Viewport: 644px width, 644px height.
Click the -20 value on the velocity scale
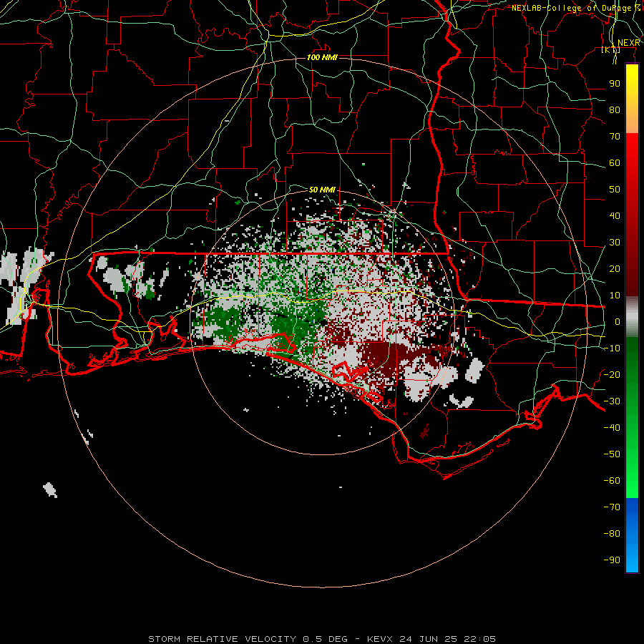612,375
